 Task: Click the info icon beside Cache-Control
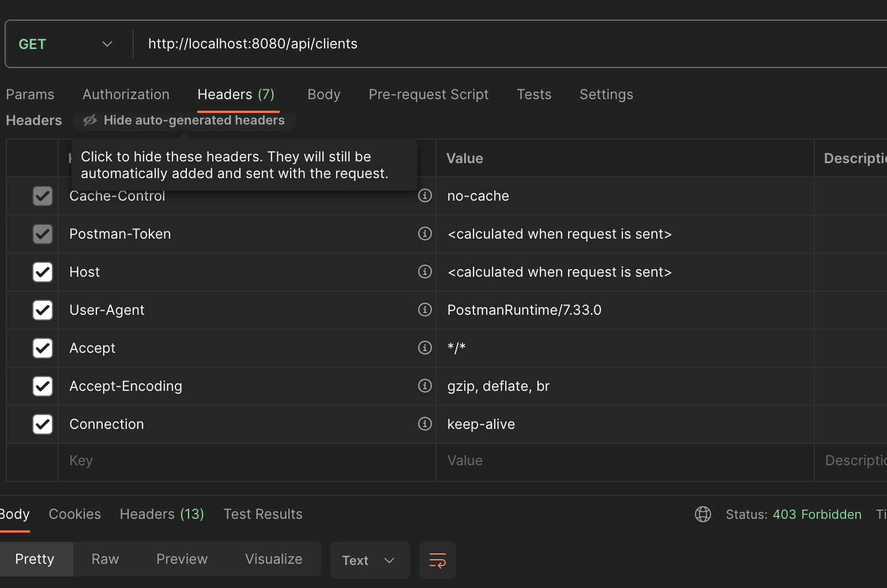(425, 196)
